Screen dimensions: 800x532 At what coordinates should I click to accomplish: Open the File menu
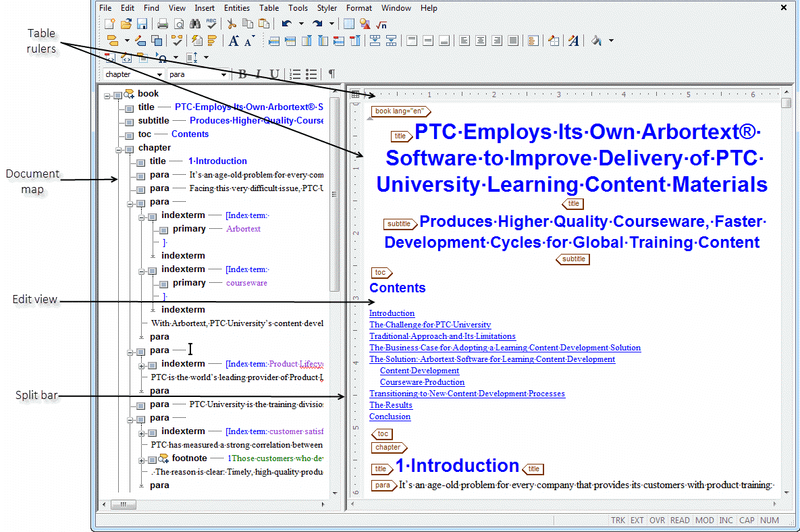coord(105,8)
